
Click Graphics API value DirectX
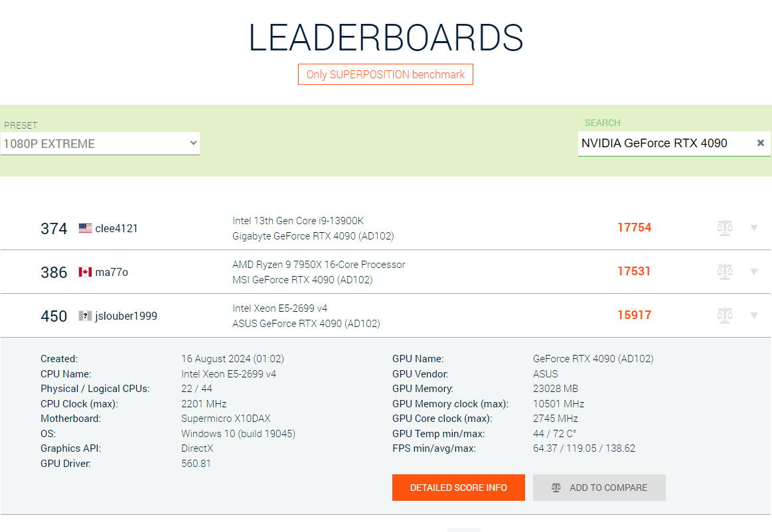197,449
